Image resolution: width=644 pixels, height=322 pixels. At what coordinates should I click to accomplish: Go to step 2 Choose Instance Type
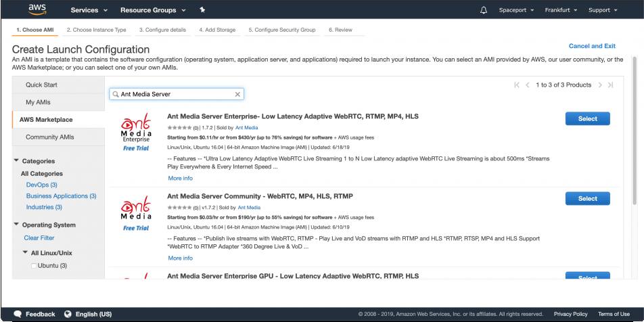click(97, 30)
